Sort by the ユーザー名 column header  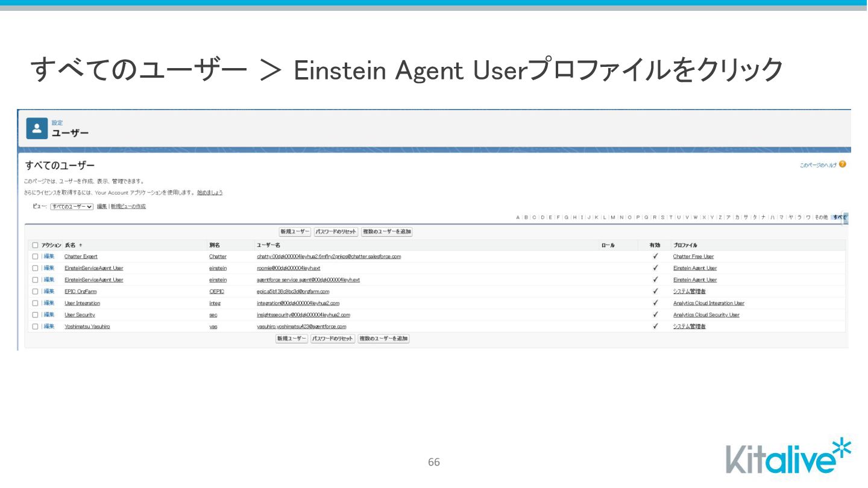[268, 245]
